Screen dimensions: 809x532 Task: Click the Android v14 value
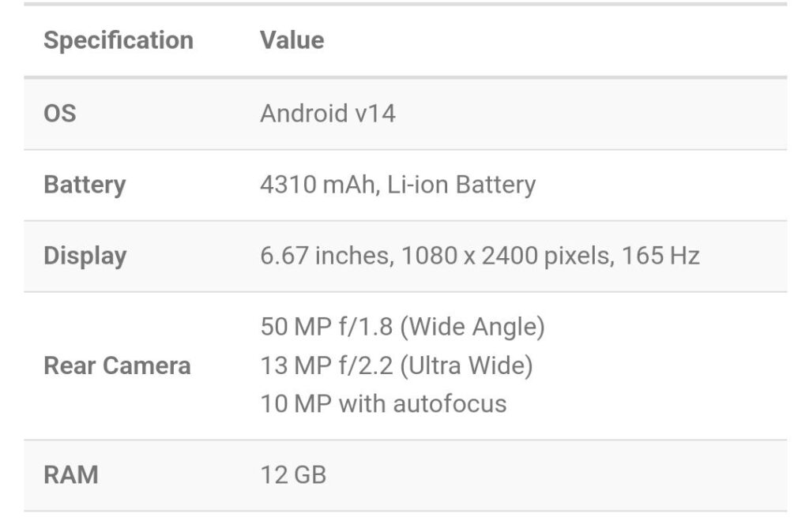pos(328,114)
